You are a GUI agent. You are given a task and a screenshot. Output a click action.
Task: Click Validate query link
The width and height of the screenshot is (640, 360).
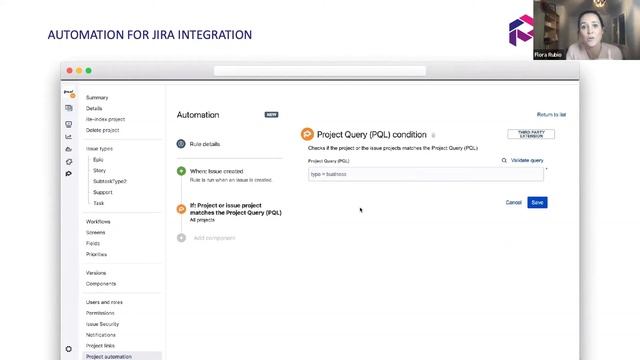[527, 160]
